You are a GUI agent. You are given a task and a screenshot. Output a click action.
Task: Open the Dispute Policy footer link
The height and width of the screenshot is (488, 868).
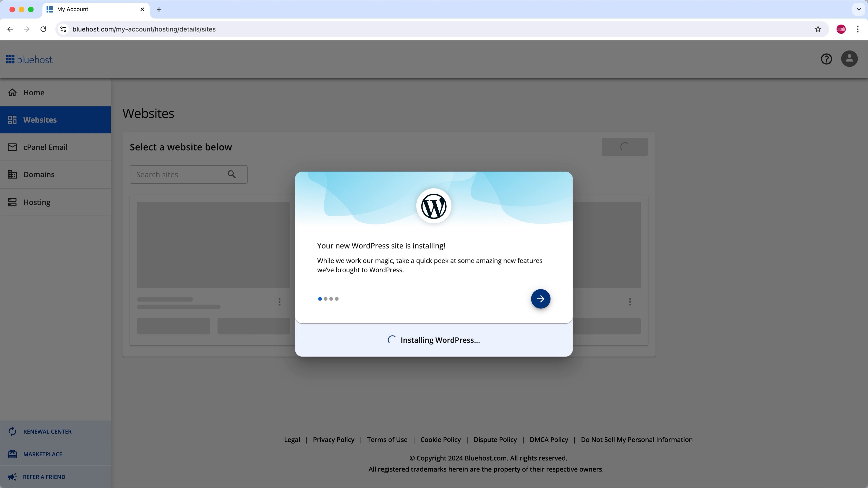tap(495, 439)
